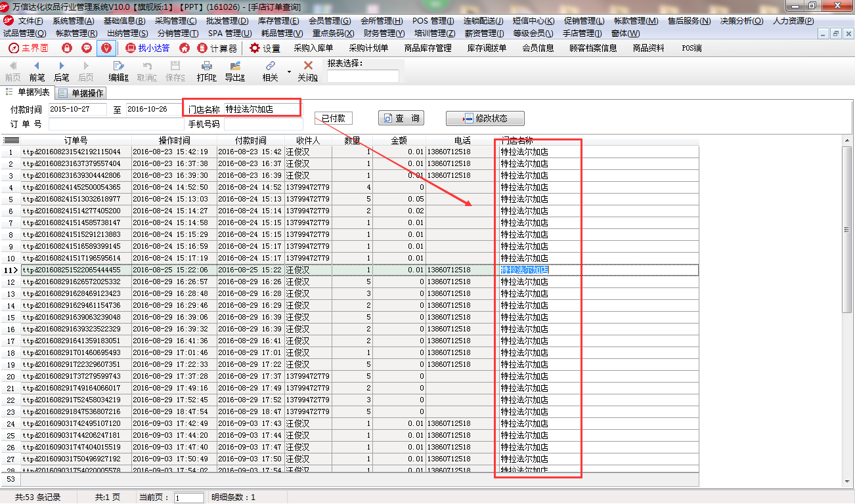
Task: Open 库存调拨单 shortcut
Action: pyautogui.click(x=487, y=48)
